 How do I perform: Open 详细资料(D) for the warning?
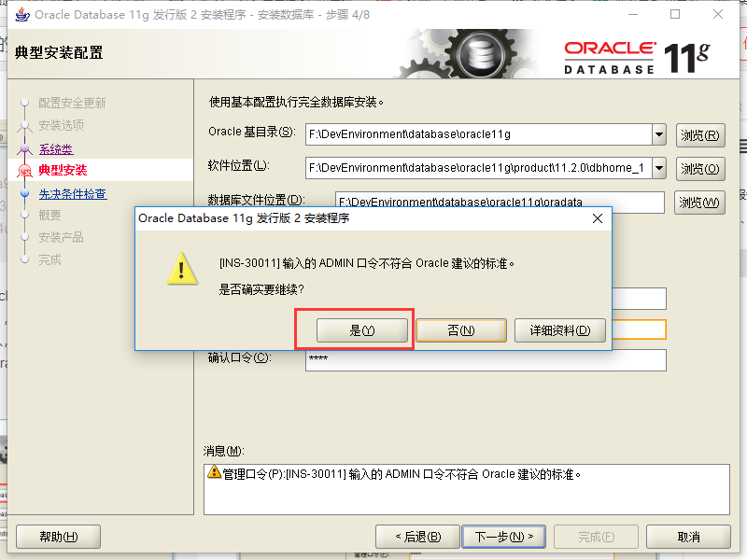pyautogui.click(x=559, y=330)
